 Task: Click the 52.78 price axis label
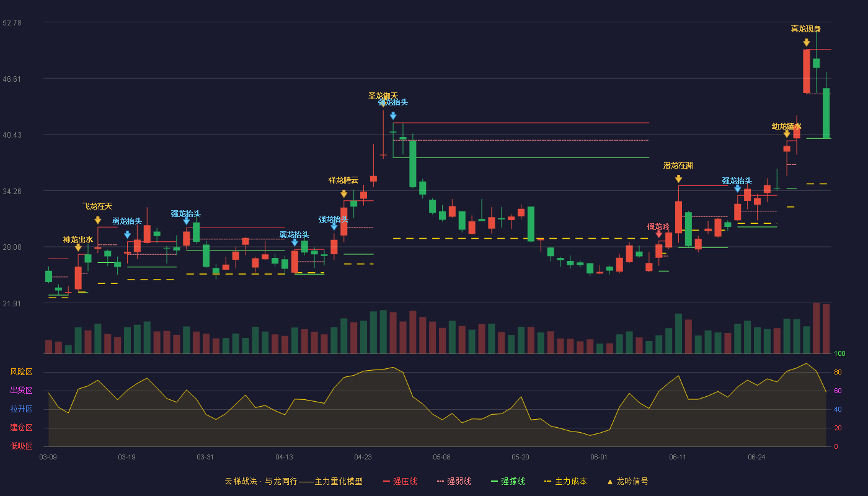point(12,22)
